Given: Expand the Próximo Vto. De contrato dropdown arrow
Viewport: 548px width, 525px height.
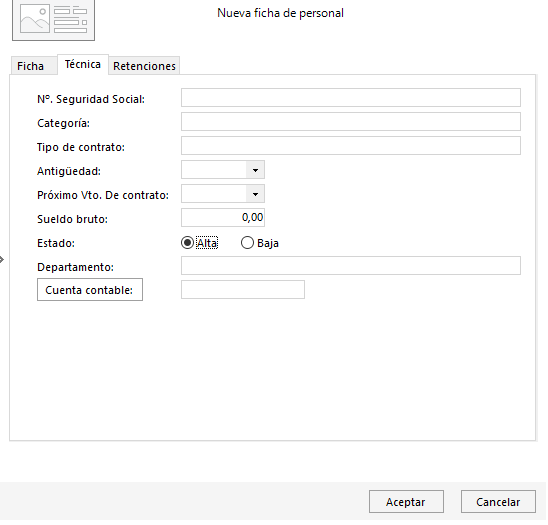Looking at the screenshot, I should [255, 194].
